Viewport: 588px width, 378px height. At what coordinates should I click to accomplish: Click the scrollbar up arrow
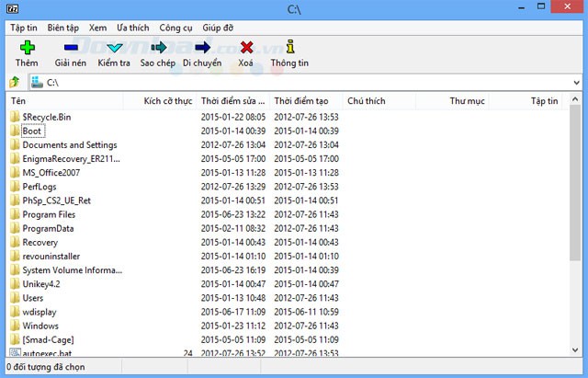(x=575, y=99)
